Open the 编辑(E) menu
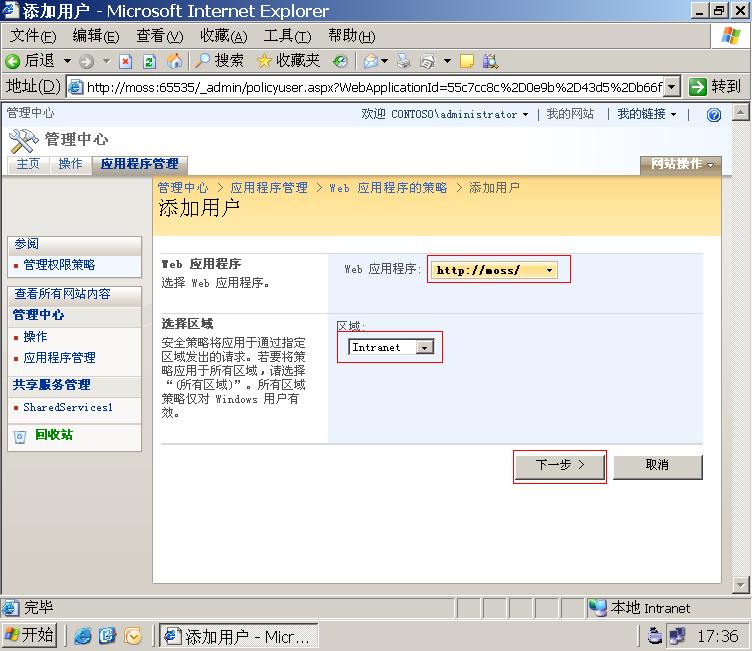Screen dimensions: 752x651 [x=95, y=36]
